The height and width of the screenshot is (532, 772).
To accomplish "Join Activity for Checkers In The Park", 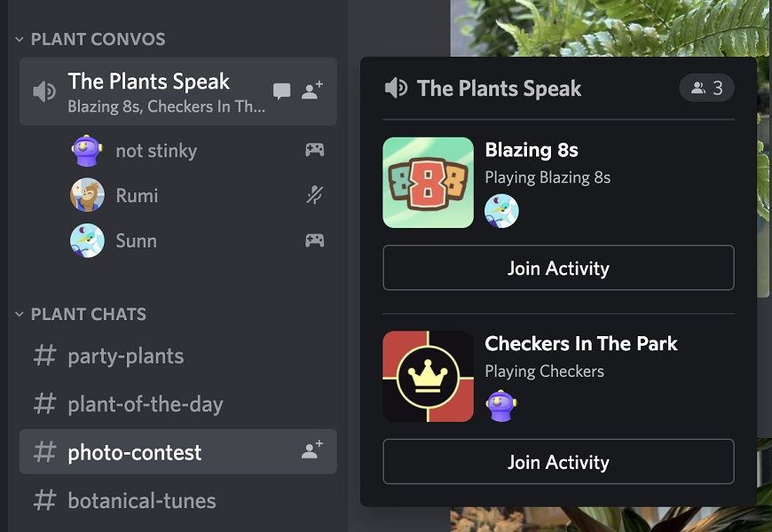I will [558, 462].
